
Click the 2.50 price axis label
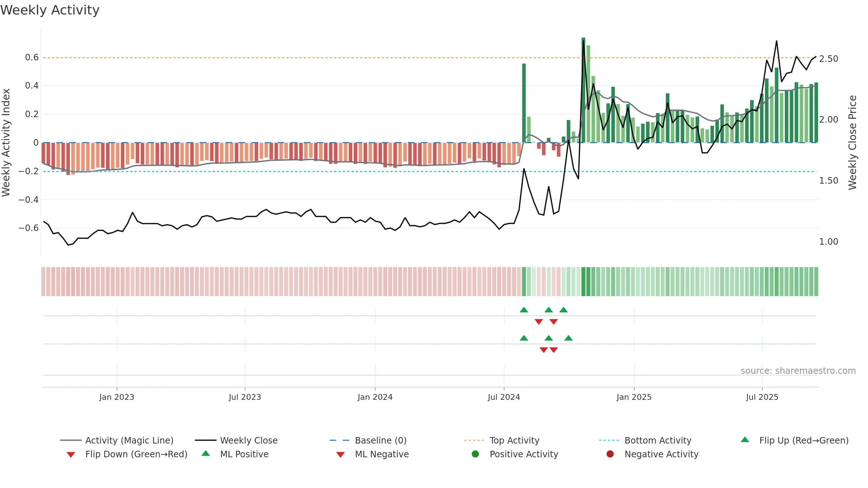pos(829,59)
